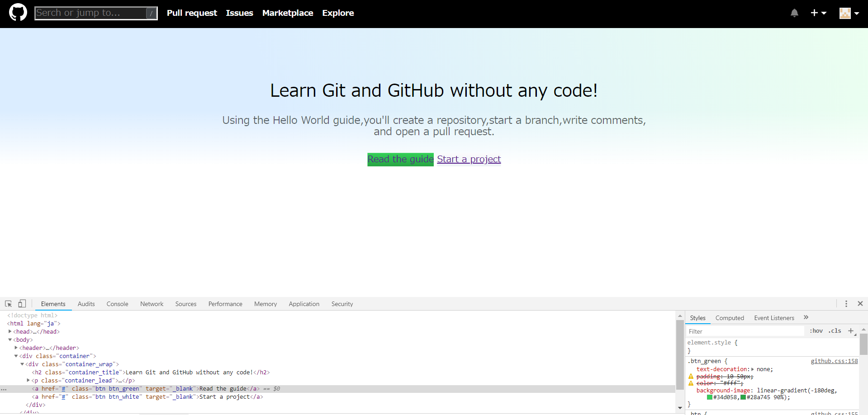Toggle the .cls class editor button
Image resolution: width=868 pixels, height=415 pixels.
[x=835, y=331]
